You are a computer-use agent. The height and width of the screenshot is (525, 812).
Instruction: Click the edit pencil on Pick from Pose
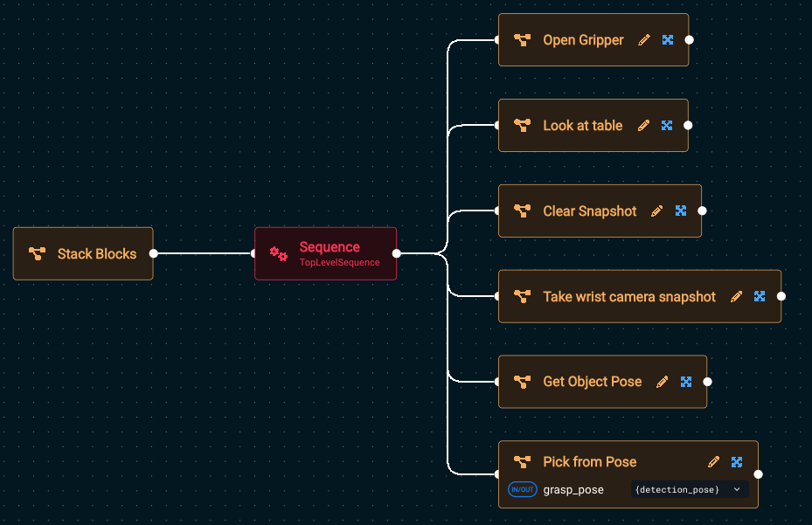pyautogui.click(x=713, y=462)
